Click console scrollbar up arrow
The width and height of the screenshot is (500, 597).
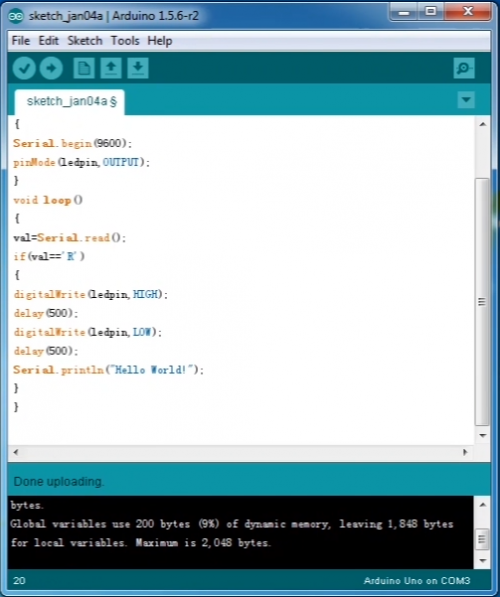482,505
